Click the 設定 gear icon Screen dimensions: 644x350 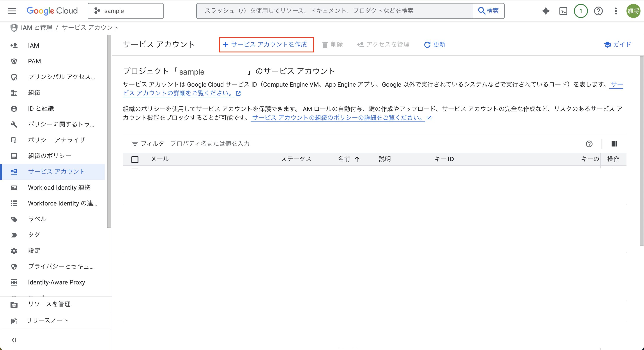[14, 251]
